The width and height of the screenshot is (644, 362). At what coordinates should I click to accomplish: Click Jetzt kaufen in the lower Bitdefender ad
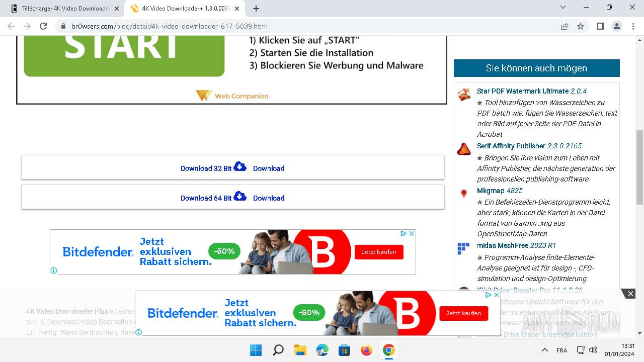click(x=464, y=313)
